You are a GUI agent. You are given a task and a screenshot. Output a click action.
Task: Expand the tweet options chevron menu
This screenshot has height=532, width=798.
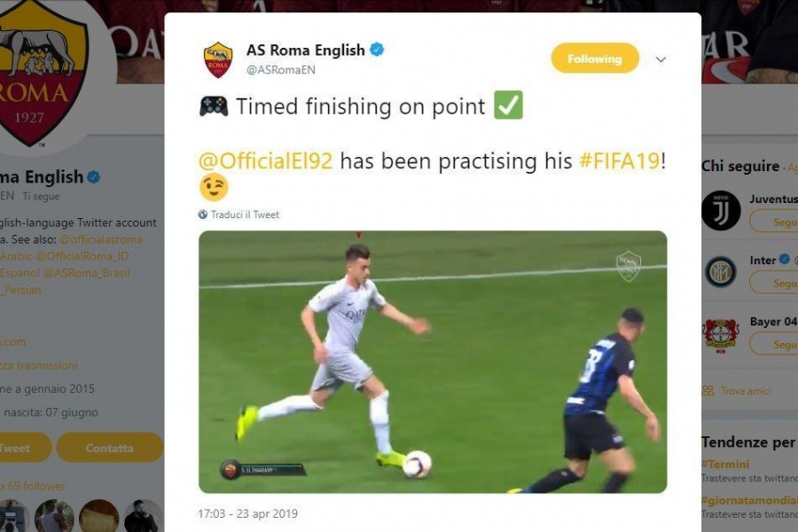click(661, 59)
